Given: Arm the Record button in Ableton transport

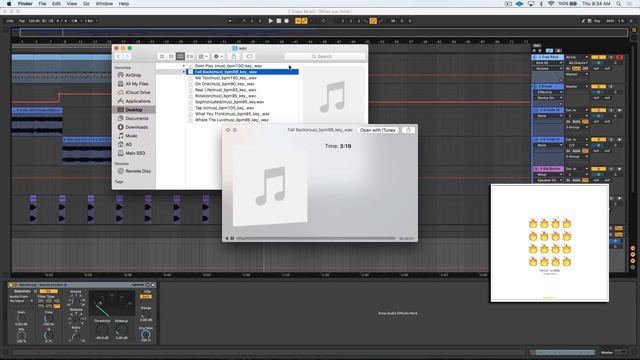Looking at the screenshot, I should pos(287,21).
